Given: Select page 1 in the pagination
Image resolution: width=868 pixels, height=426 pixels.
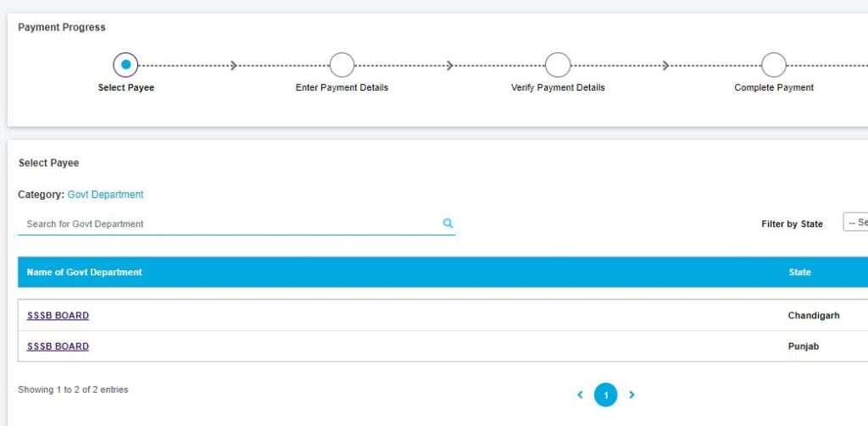Looking at the screenshot, I should [606, 395].
